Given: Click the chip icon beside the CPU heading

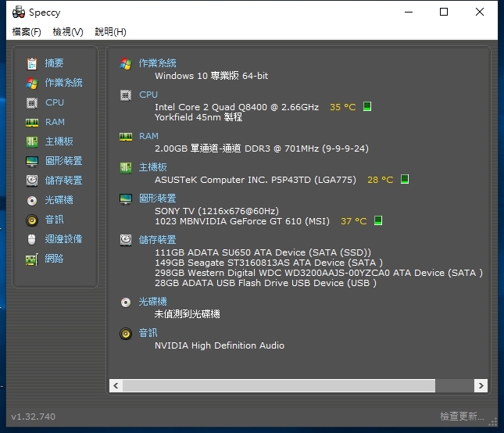Looking at the screenshot, I should click(x=126, y=95).
